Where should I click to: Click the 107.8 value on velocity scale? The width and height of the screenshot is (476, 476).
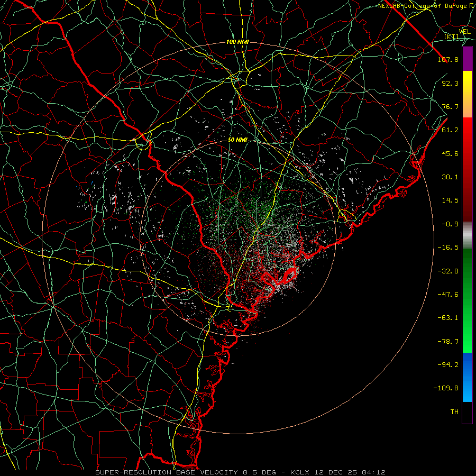[x=448, y=59]
